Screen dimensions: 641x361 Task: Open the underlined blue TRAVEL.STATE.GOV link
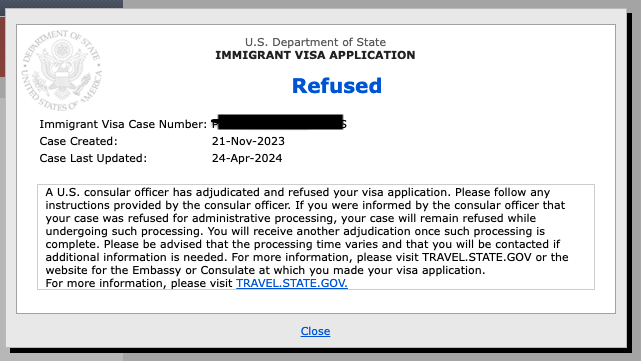click(x=292, y=283)
